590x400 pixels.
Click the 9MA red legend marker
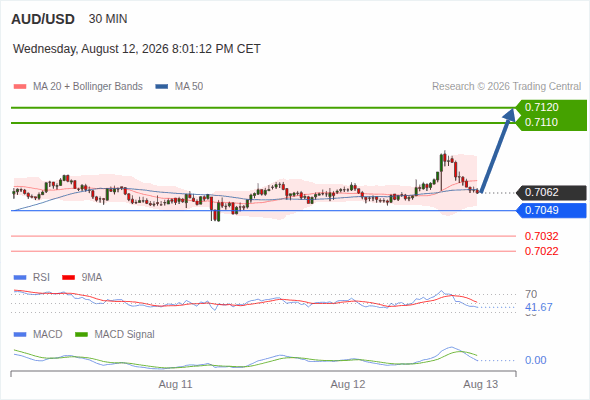point(68,278)
